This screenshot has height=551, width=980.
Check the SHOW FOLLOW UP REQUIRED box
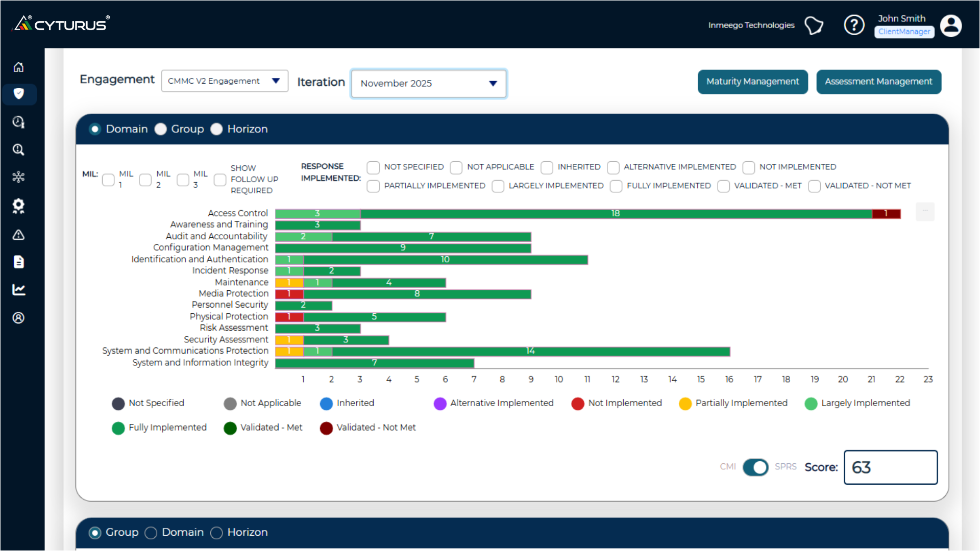click(x=219, y=180)
